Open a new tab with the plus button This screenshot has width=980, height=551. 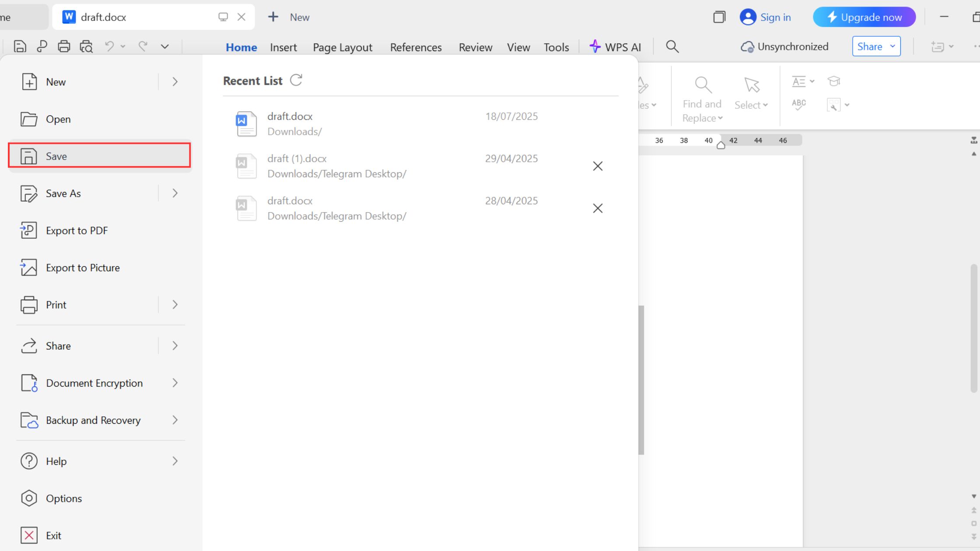(273, 17)
